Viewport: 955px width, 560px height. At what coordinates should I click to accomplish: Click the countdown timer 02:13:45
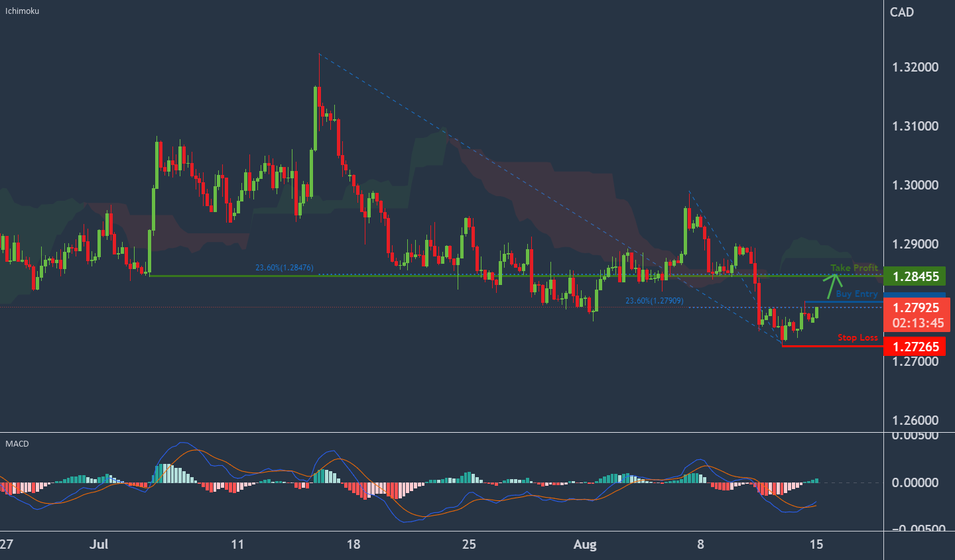[918, 323]
